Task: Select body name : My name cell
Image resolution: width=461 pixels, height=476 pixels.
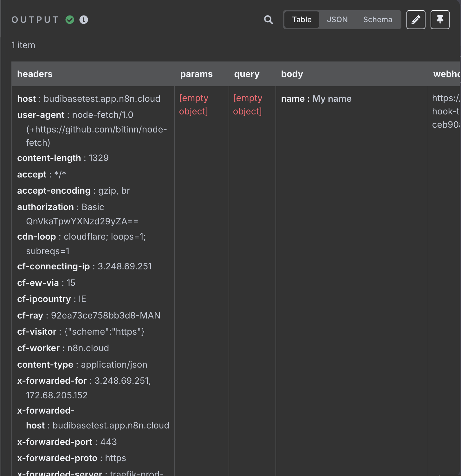Action: 316,99
